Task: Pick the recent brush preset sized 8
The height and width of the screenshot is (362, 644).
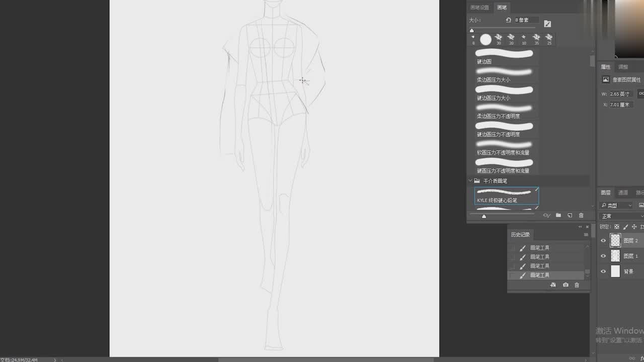Action: 473,40
